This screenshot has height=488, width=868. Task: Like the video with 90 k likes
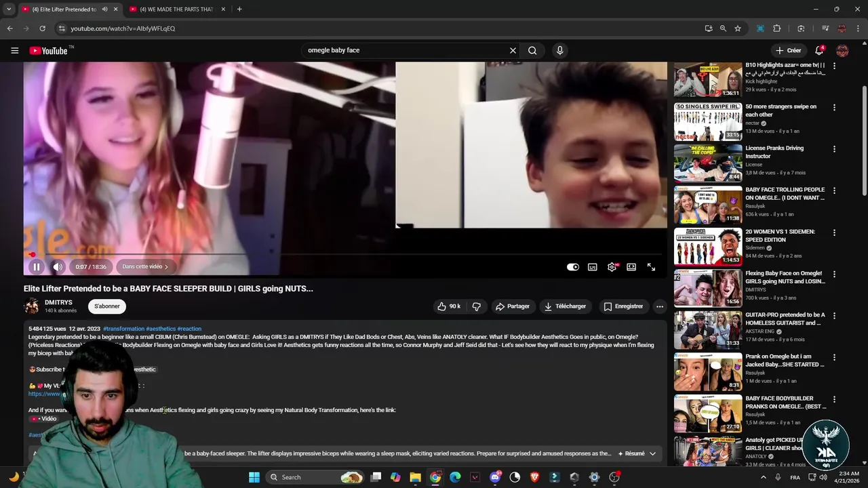(x=449, y=306)
